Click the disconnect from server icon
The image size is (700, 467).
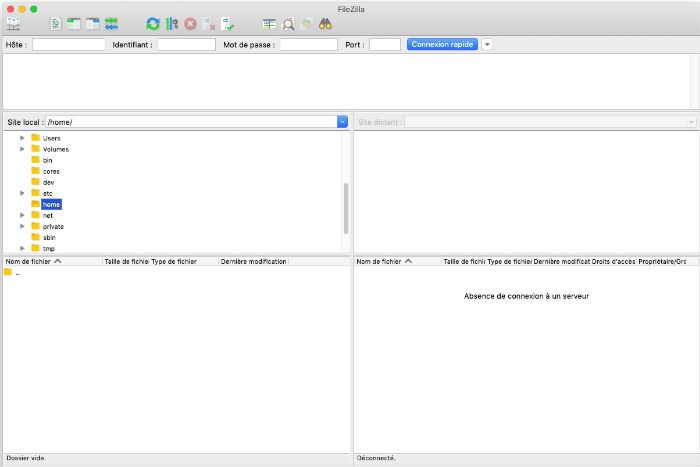tap(209, 24)
